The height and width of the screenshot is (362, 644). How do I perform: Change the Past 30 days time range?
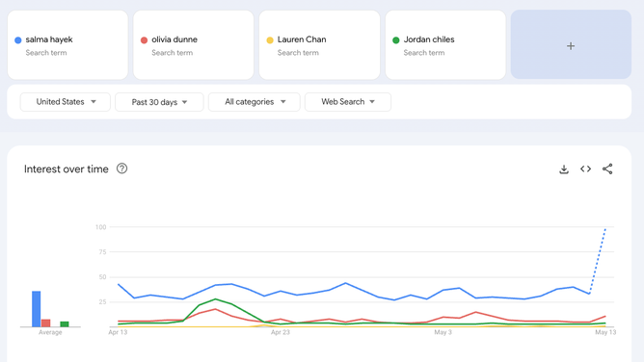point(159,102)
